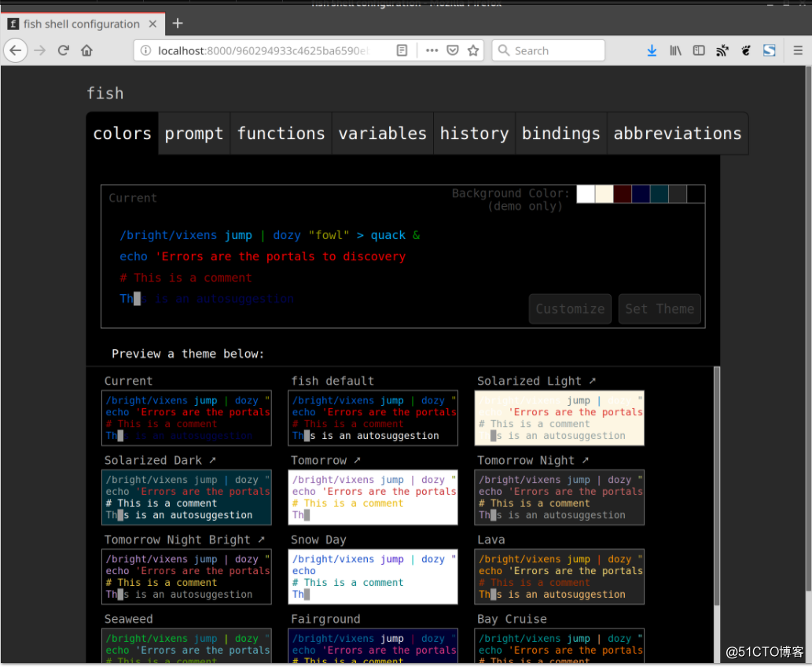Click the Customize button
Screen dimensions: 812x667
pyautogui.click(x=570, y=309)
